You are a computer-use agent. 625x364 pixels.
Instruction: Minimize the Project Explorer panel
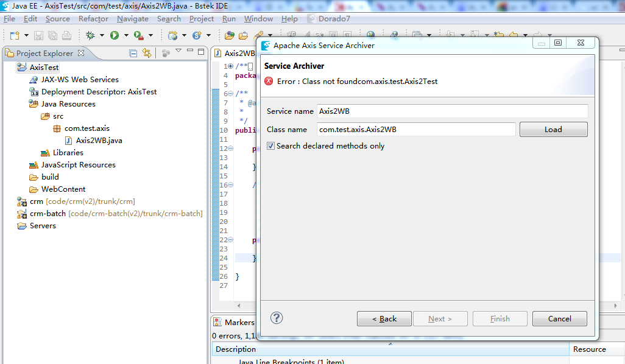tap(190, 51)
